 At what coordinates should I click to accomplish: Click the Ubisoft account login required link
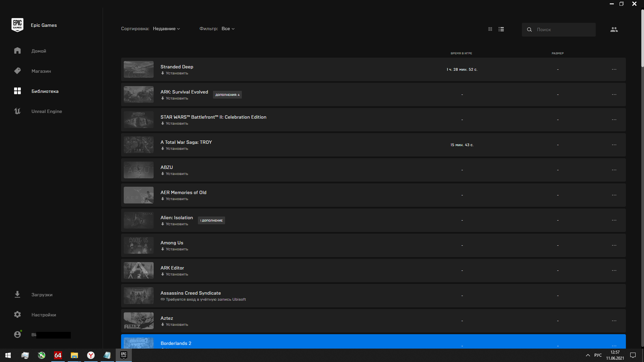(203, 300)
